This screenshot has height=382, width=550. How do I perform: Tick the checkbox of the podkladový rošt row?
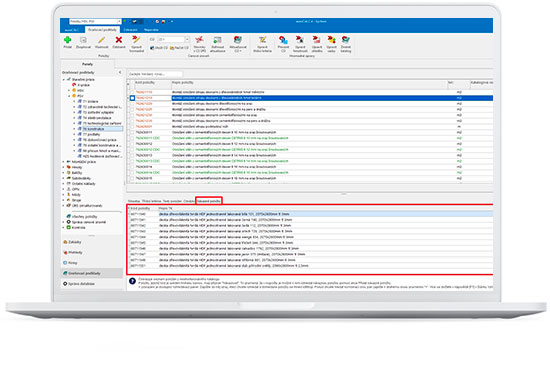point(132,127)
